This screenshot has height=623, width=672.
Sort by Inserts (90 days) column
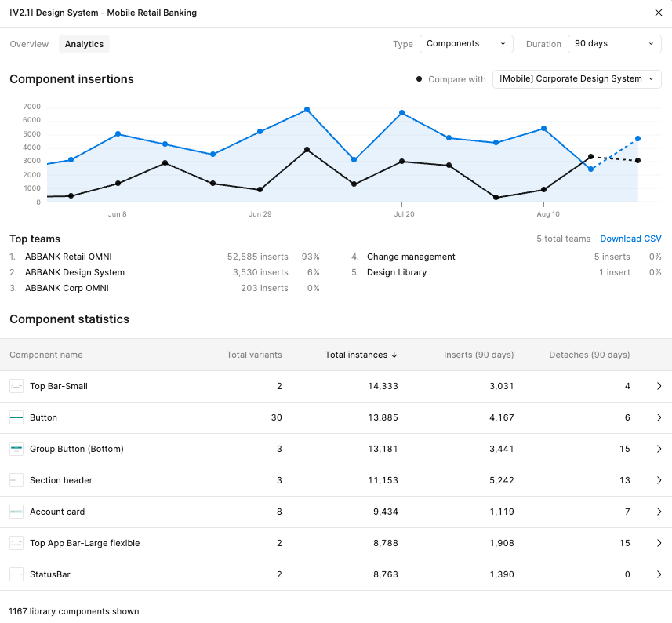tap(478, 355)
